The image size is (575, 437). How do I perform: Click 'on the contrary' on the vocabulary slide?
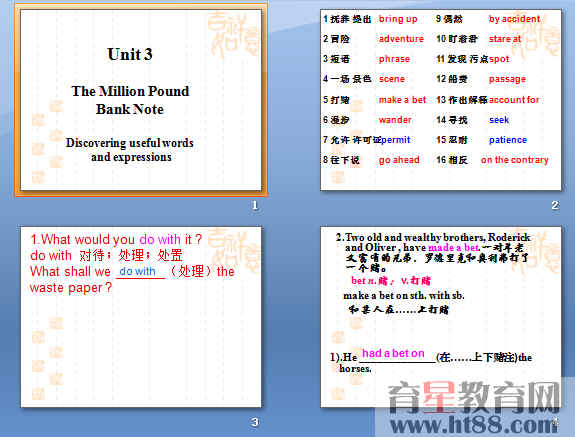tap(514, 160)
